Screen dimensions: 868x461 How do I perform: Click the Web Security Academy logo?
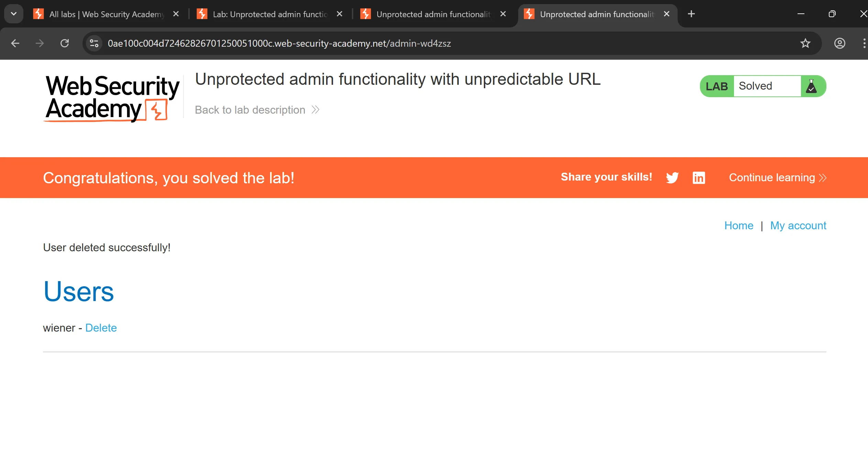(x=112, y=98)
